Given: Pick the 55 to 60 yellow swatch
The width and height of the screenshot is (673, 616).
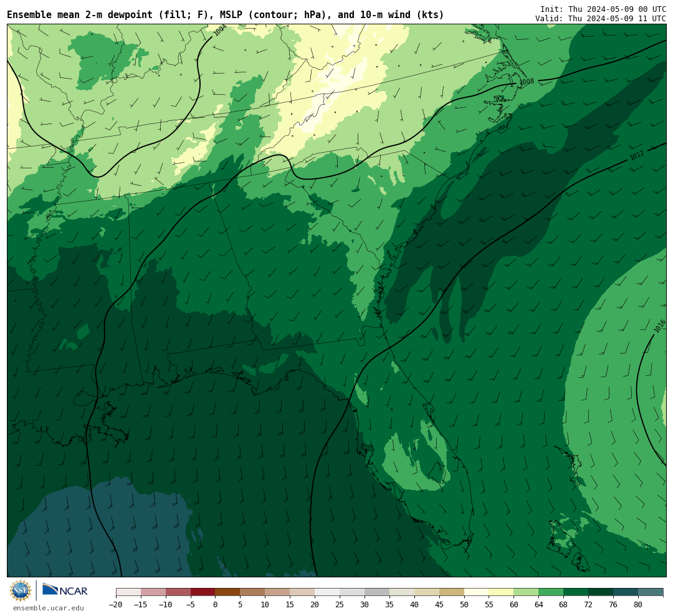Looking at the screenshot, I should click(502, 592).
